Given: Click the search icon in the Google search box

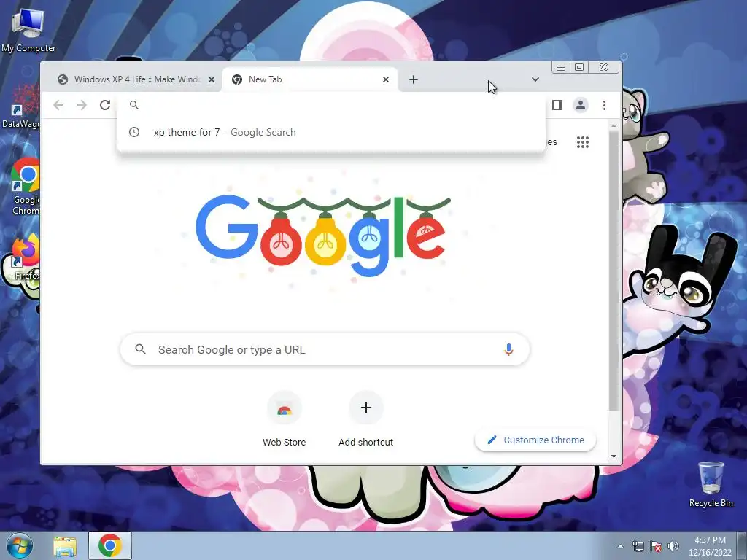Looking at the screenshot, I should pos(140,349).
